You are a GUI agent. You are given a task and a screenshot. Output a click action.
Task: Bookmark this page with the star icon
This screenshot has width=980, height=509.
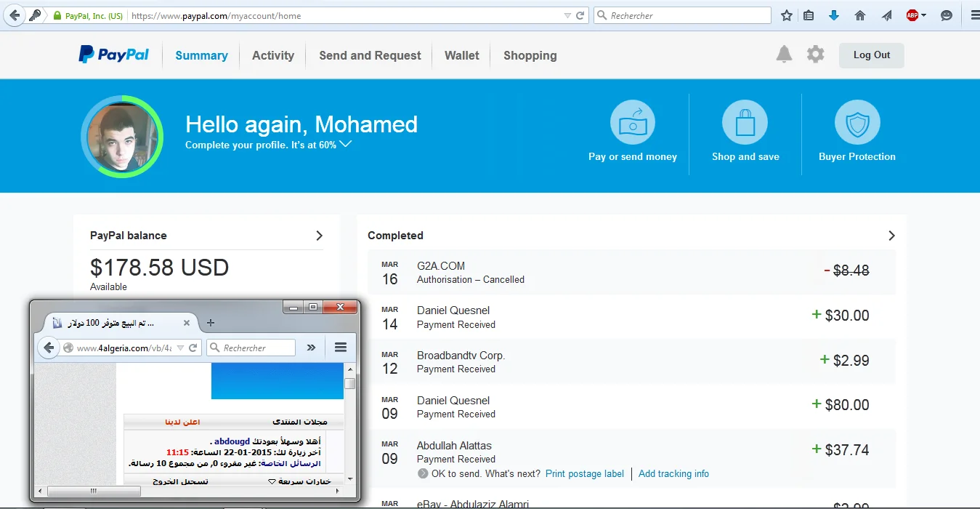pos(787,15)
